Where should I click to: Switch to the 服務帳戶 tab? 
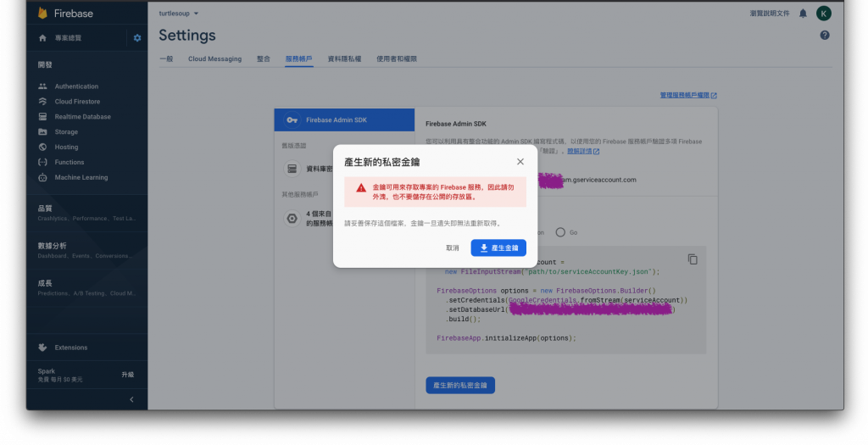click(299, 58)
